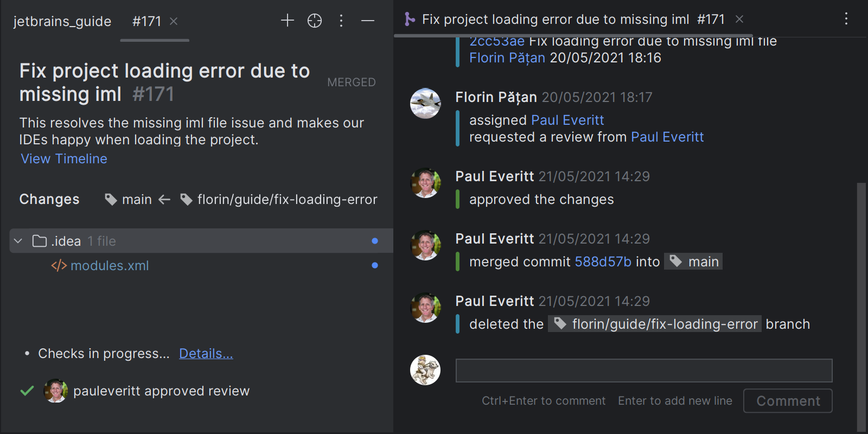Click the MERGED status label

click(352, 82)
